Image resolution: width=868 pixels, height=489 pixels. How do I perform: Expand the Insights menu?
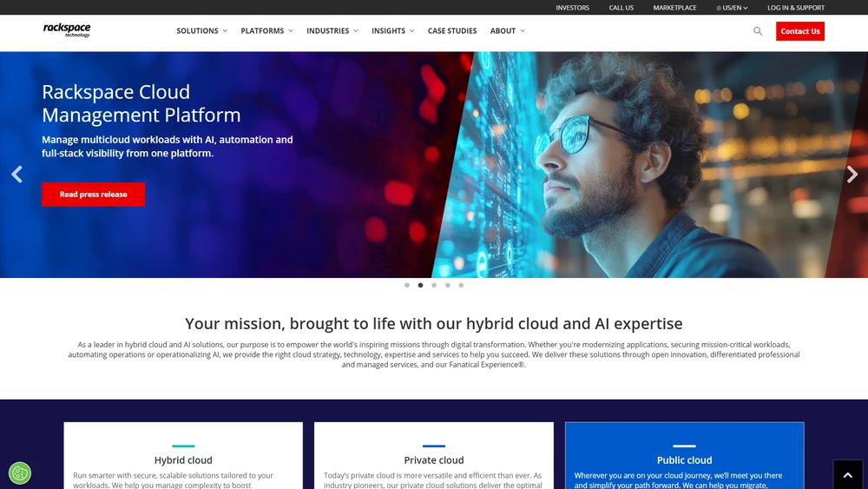pyautogui.click(x=393, y=31)
